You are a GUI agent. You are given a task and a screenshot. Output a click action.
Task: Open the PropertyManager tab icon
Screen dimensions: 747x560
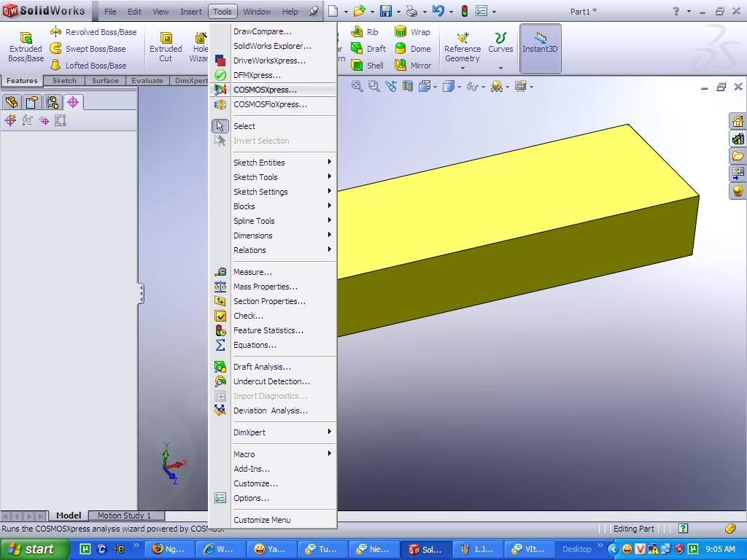coord(31,102)
